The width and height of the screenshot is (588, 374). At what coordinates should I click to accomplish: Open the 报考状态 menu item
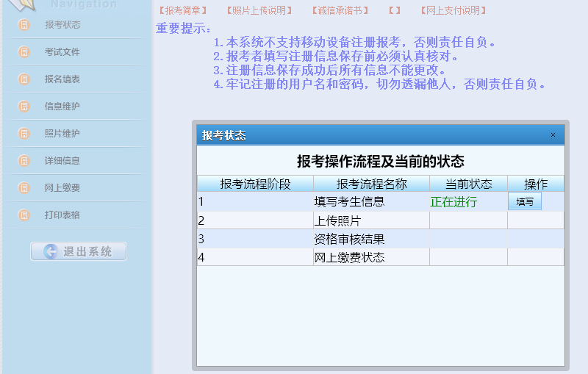[x=62, y=25]
